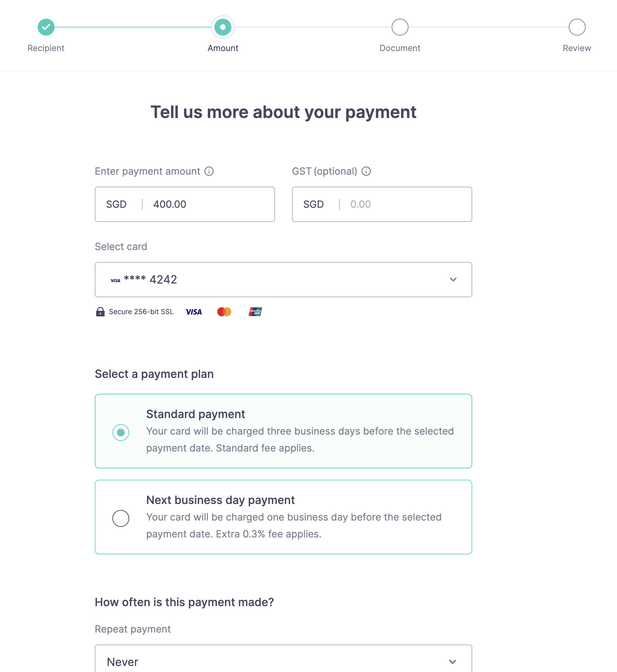The height and width of the screenshot is (672, 617).
Task: Click the large Visa logo below card selector
Action: [194, 312]
